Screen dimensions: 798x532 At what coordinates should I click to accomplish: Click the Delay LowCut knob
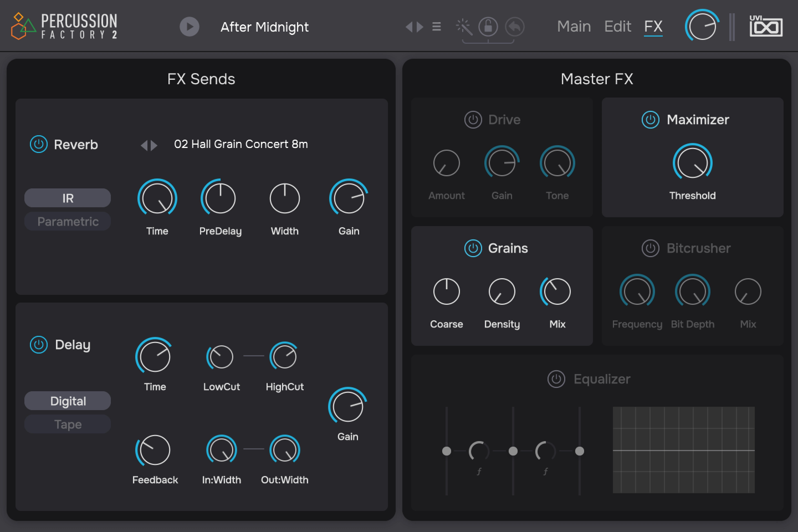pos(221,357)
